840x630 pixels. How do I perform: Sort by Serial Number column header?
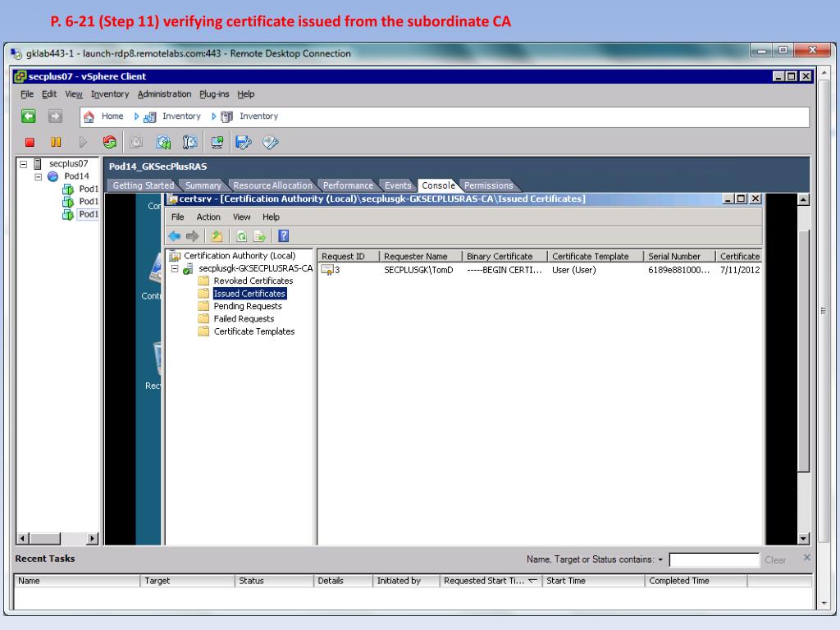(x=679, y=257)
